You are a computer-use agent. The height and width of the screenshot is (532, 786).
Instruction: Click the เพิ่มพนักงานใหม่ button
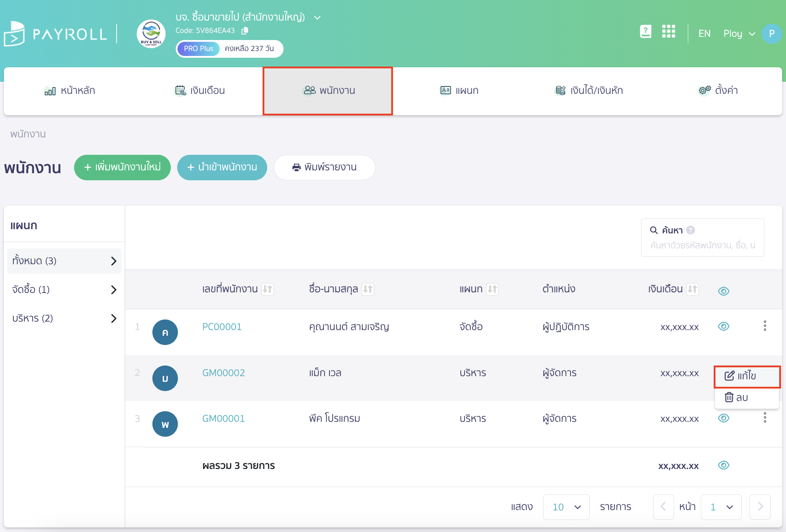click(122, 167)
